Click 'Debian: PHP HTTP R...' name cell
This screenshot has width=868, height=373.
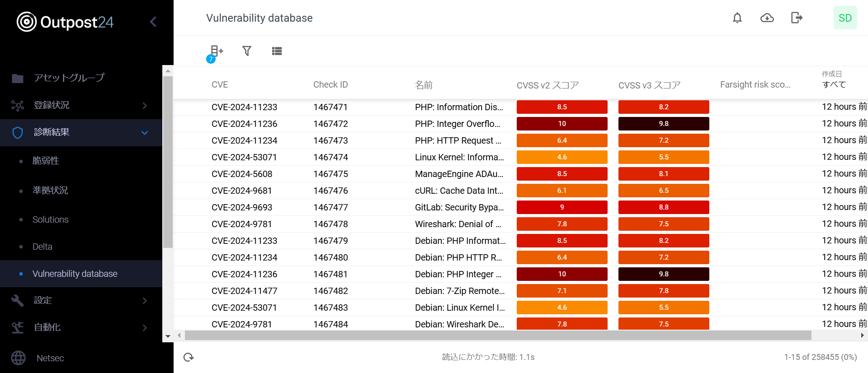click(x=458, y=257)
